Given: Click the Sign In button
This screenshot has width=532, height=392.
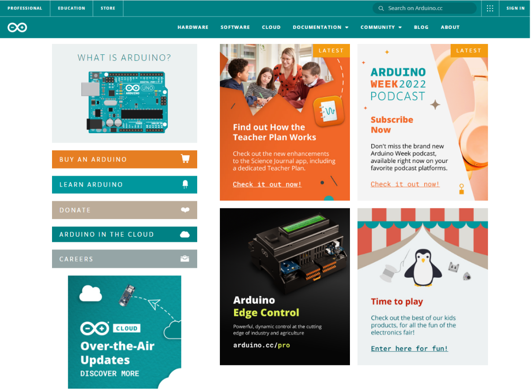Looking at the screenshot, I should pos(515,8).
